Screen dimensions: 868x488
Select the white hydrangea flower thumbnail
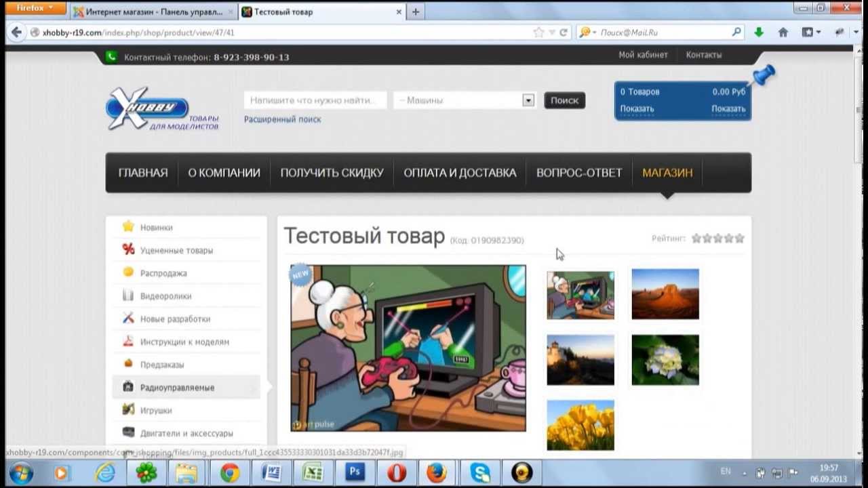(x=665, y=360)
